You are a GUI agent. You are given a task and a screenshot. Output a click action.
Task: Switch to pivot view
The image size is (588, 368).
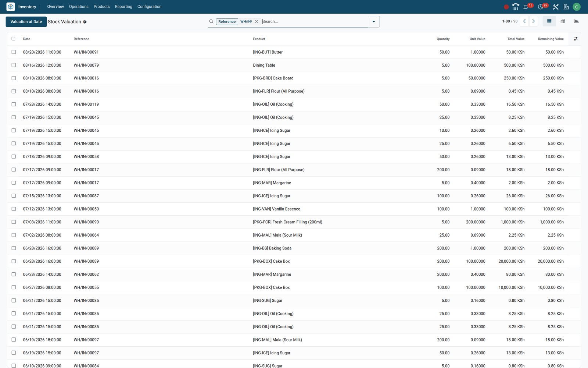pos(563,21)
